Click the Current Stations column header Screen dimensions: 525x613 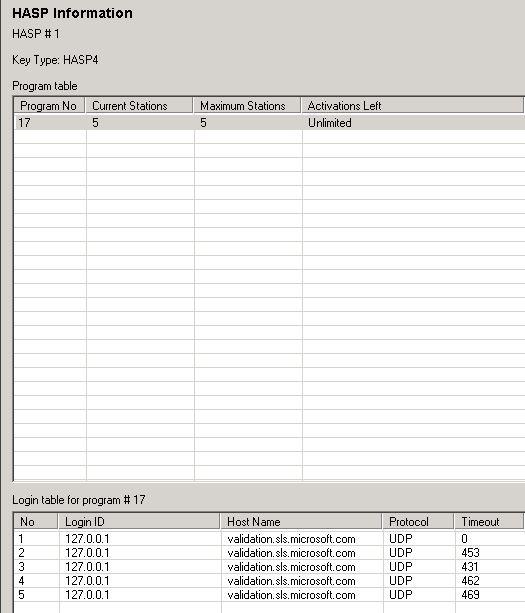(x=139, y=106)
